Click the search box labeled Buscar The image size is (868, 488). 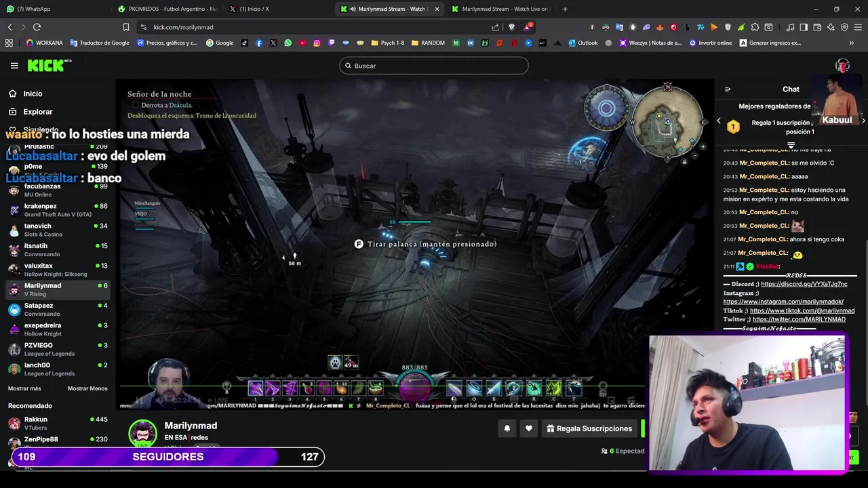[x=434, y=66]
